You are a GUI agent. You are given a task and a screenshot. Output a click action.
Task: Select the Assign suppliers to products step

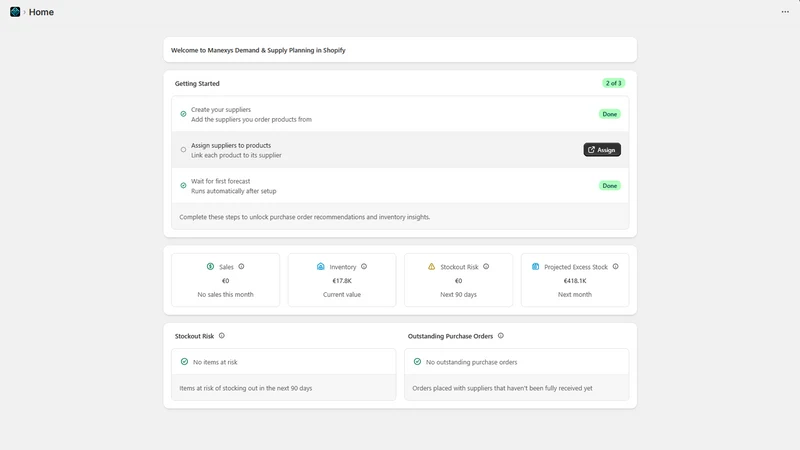[400, 149]
